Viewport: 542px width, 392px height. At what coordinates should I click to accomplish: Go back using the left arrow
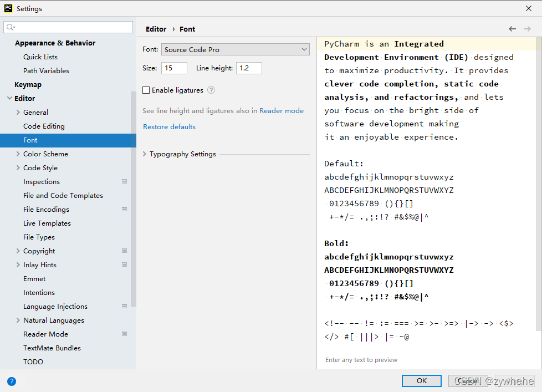click(x=512, y=29)
